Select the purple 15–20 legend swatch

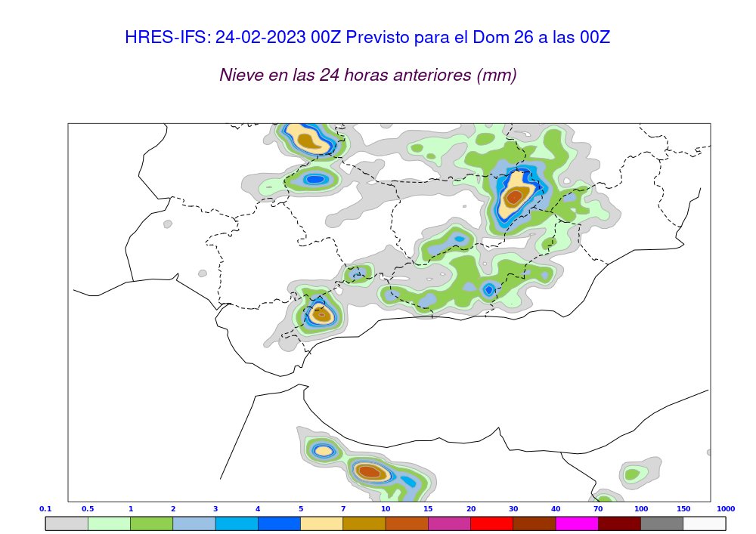pos(449,523)
